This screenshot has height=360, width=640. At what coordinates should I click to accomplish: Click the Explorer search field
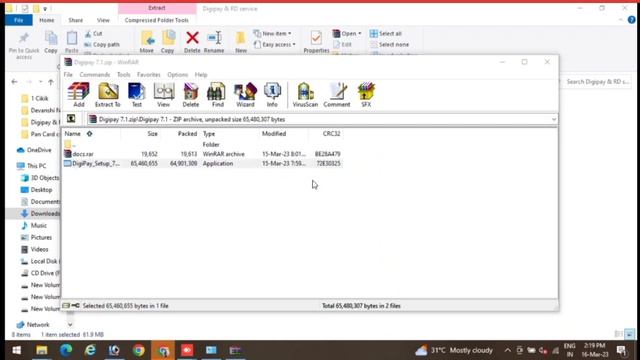pyautogui.click(x=597, y=82)
